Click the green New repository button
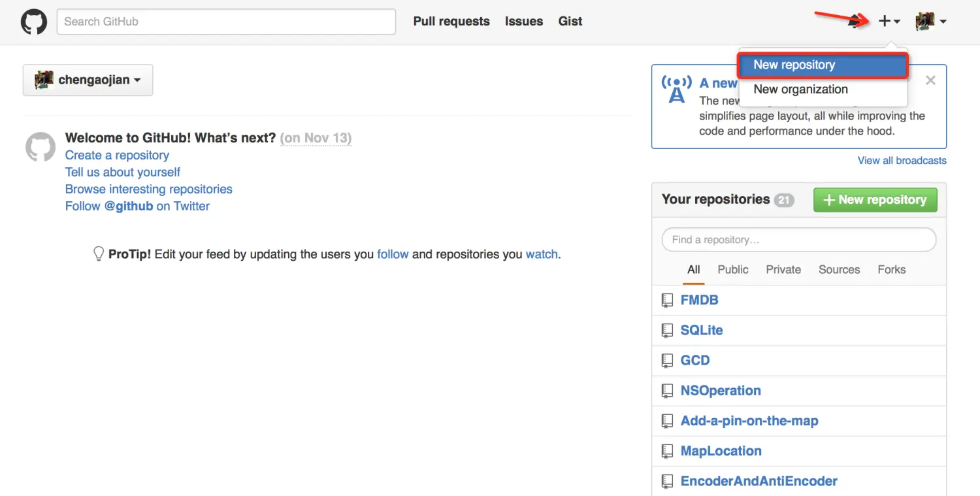Image resolution: width=980 pixels, height=496 pixels. coord(875,200)
